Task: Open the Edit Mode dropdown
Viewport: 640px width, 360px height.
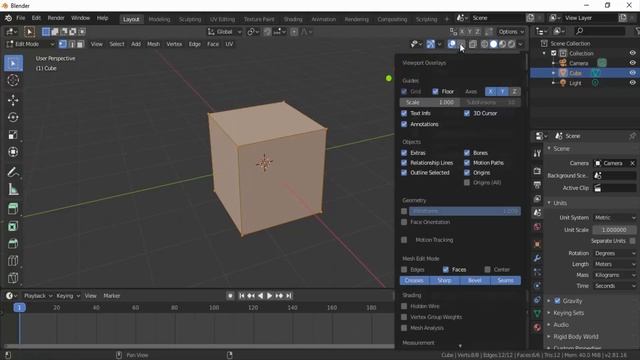Action: pyautogui.click(x=30, y=44)
